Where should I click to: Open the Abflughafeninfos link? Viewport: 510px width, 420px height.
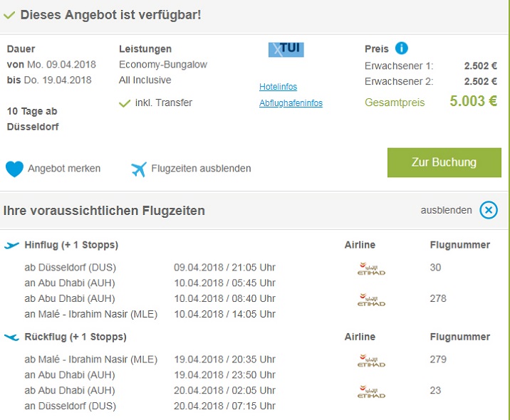pos(291,103)
